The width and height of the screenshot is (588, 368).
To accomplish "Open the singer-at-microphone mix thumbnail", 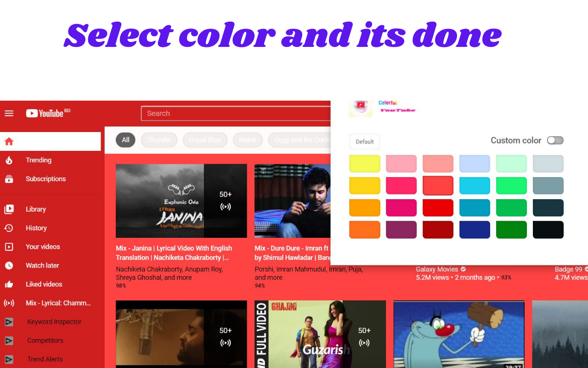I will pos(181,334).
